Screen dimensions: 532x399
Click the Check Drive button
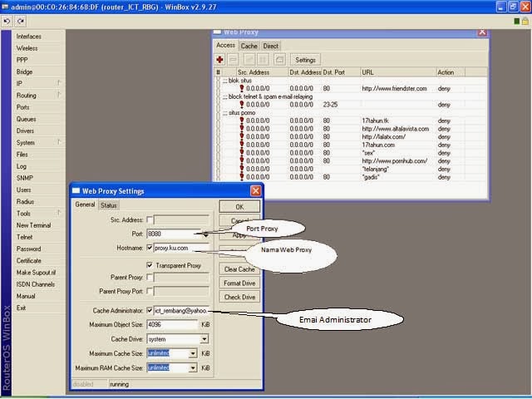[239, 297]
